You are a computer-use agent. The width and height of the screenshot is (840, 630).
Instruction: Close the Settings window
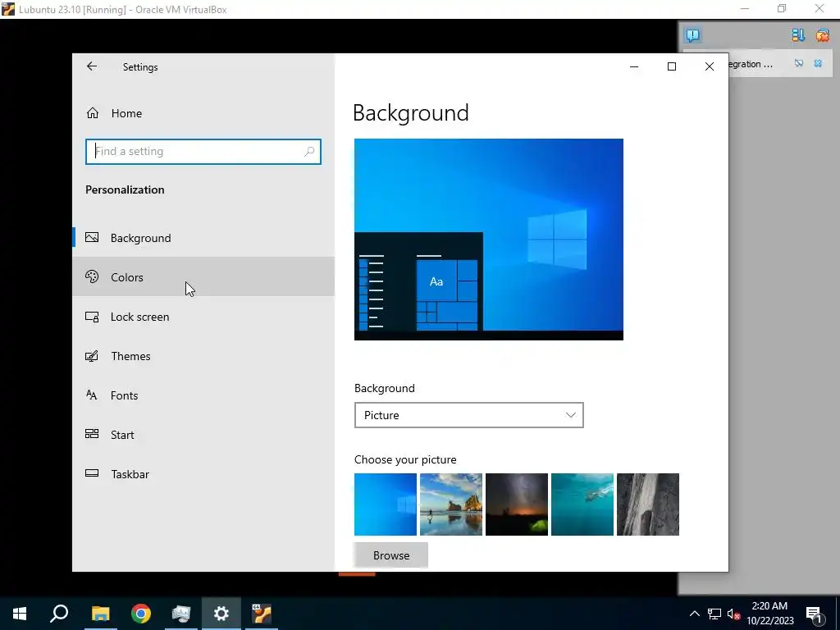(x=710, y=66)
